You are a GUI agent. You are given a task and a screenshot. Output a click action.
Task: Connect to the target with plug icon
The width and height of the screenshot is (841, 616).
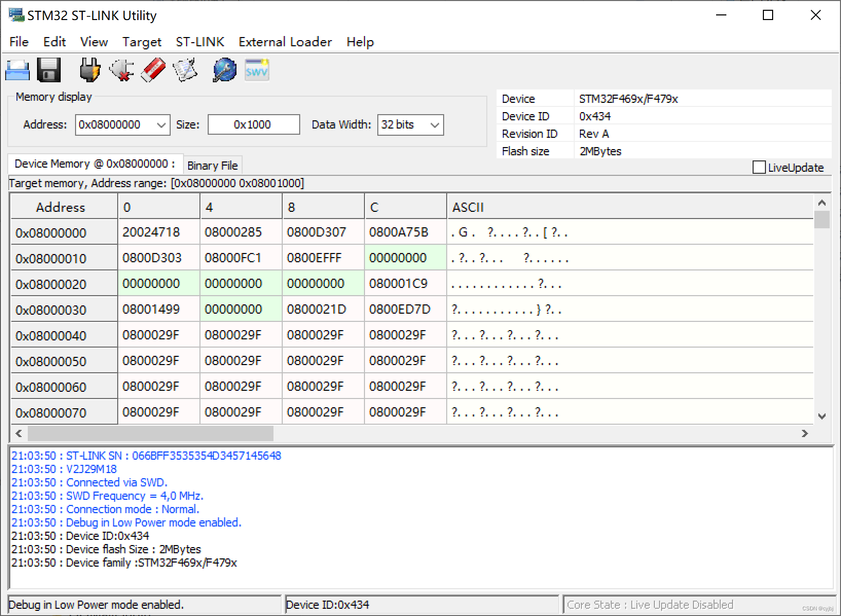click(x=89, y=70)
